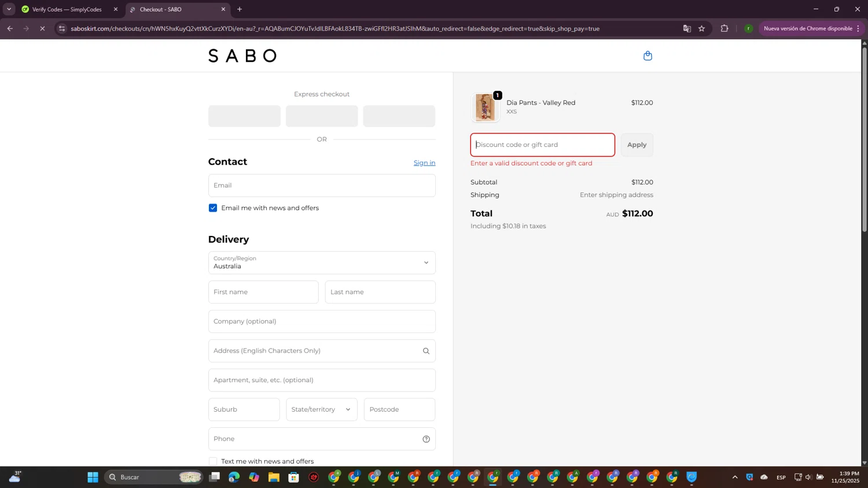868x488 pixels.
Task: Open the Google Translate icon in address bar
Action: 687,28
